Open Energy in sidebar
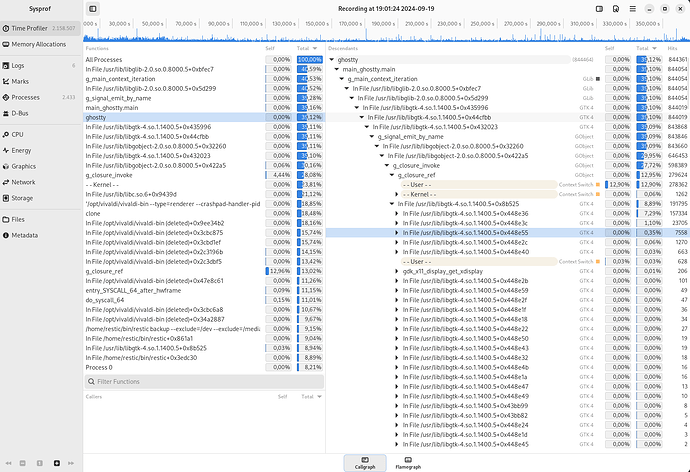Screen dimensions: 690x472 pos(40,150)
